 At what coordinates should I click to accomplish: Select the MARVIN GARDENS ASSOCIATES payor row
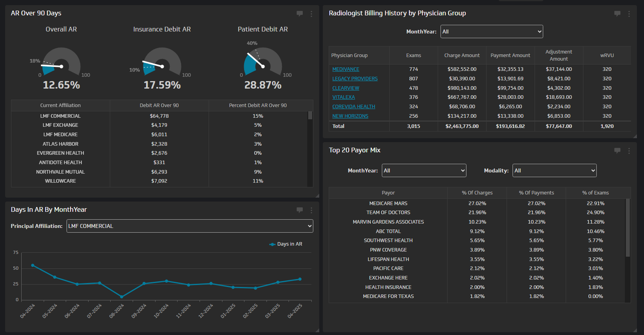477,222
